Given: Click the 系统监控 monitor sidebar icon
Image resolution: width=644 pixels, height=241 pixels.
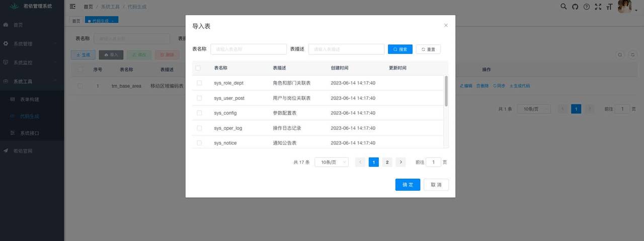Looking at the screenshot, I should point(6,62).
